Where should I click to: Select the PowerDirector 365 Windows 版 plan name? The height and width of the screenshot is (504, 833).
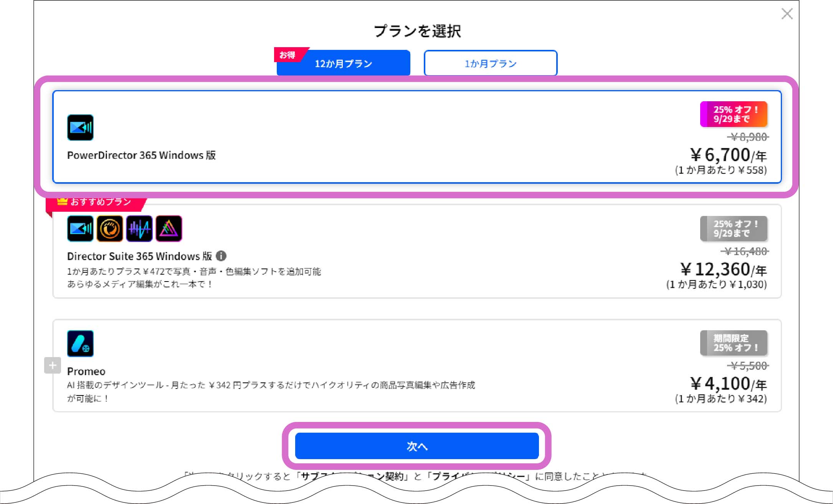coord(141,155)
